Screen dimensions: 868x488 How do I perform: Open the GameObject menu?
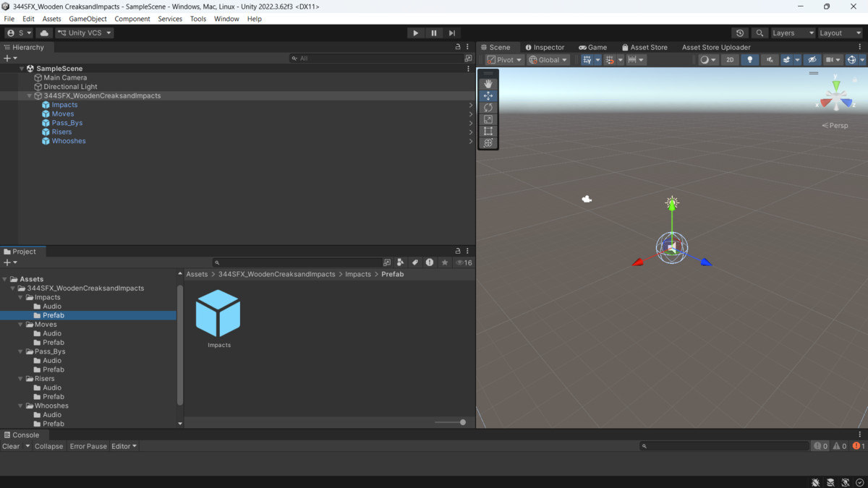(88, 19)
